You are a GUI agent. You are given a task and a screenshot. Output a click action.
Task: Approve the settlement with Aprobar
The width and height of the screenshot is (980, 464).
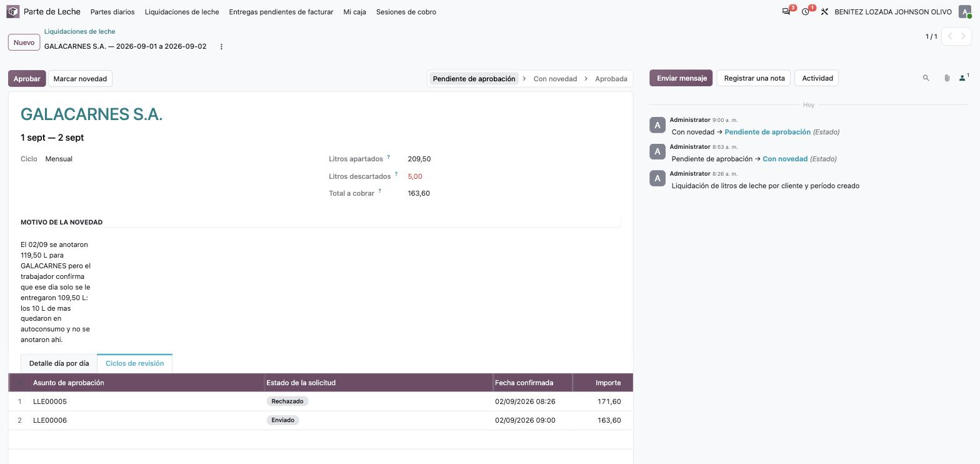click(27, 79)
